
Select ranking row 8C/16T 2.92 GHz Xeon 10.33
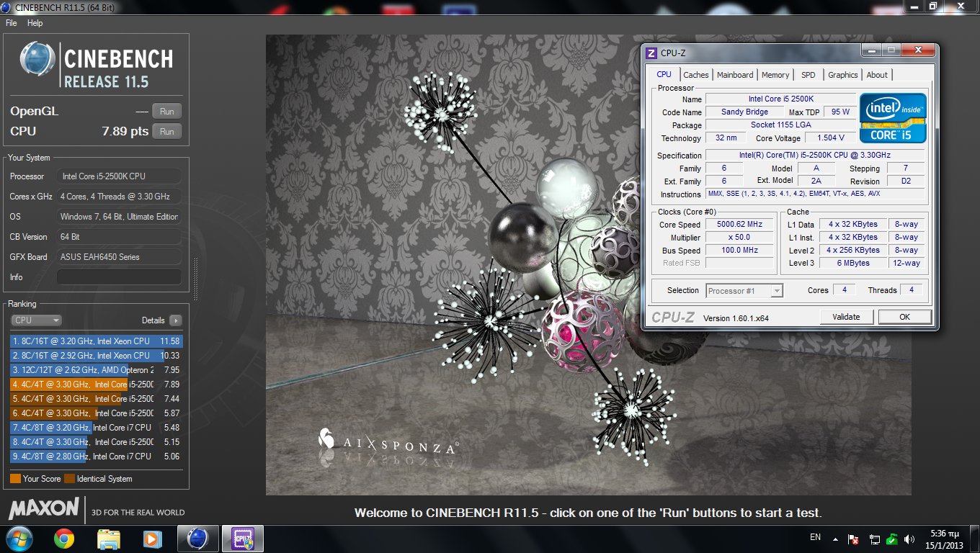pos(97,356)
